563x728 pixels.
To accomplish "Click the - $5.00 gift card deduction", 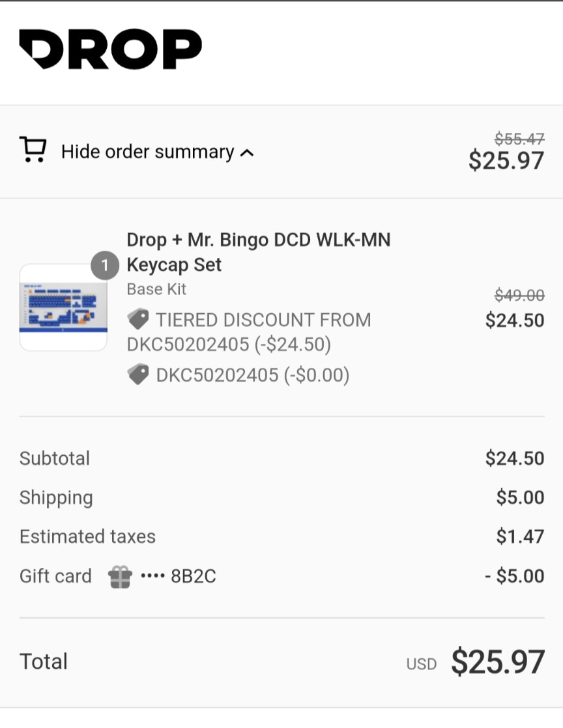I will coord(515,576).
